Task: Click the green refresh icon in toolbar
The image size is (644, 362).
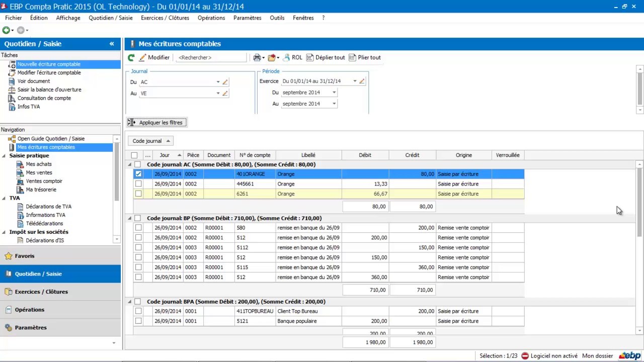Action: 131,58
